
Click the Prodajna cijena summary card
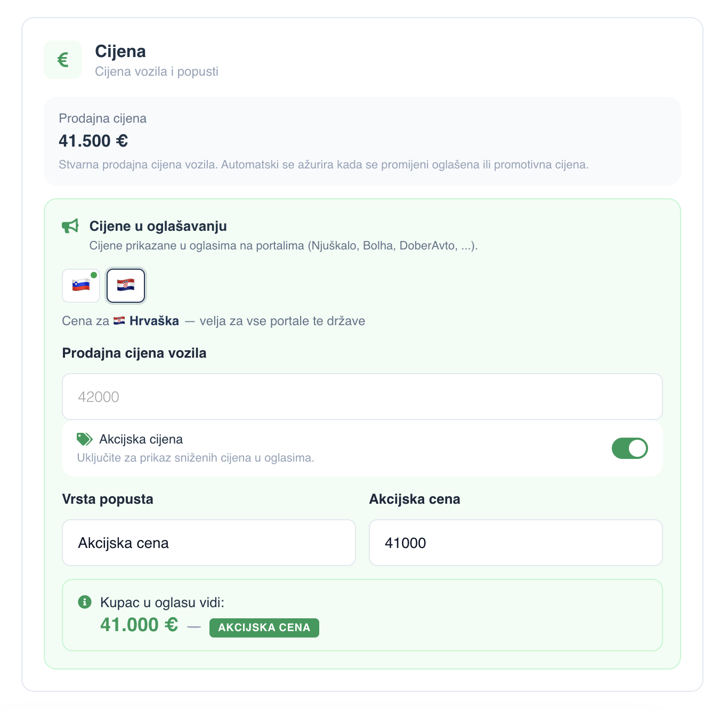pos(362,141)
